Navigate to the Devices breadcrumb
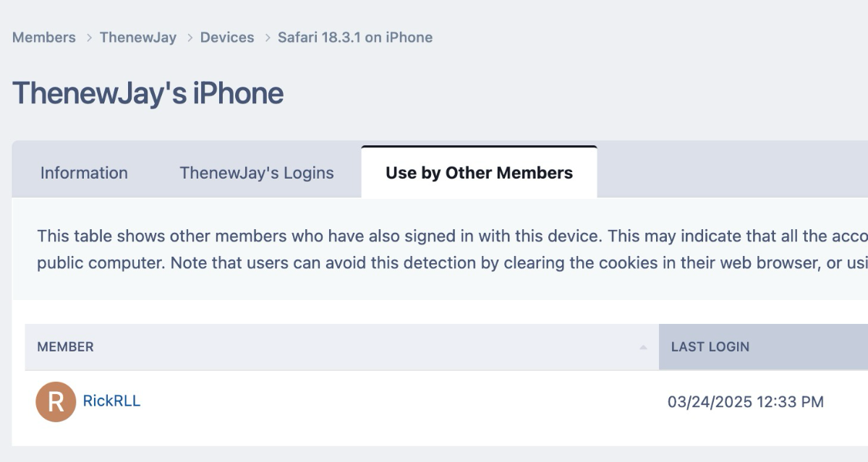The width and height of the screenshot is (868, 462). pos(227,38)
